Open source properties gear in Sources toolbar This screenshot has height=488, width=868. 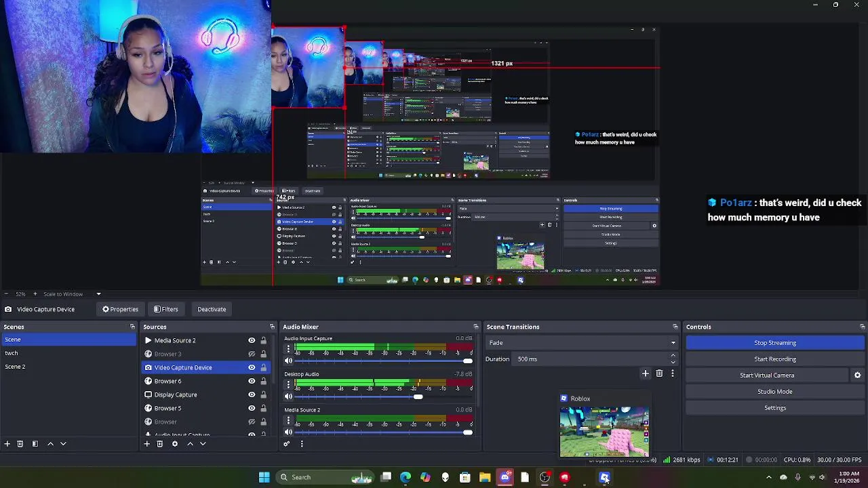pos(175,444)
